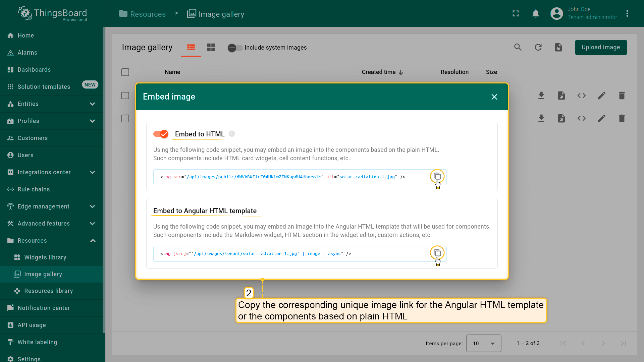Enable Include system images toggle
This screenshot has width=644, height=362.
click(235, 48)
